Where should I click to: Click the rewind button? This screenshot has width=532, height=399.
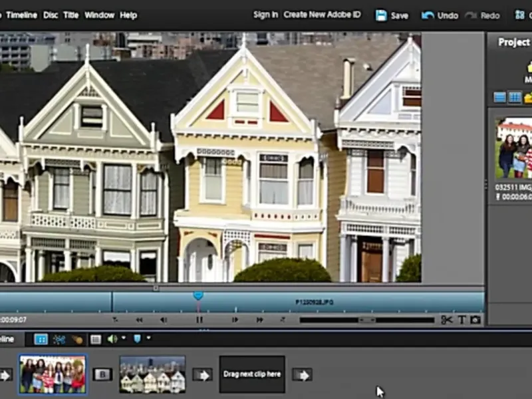pos(139,320)
